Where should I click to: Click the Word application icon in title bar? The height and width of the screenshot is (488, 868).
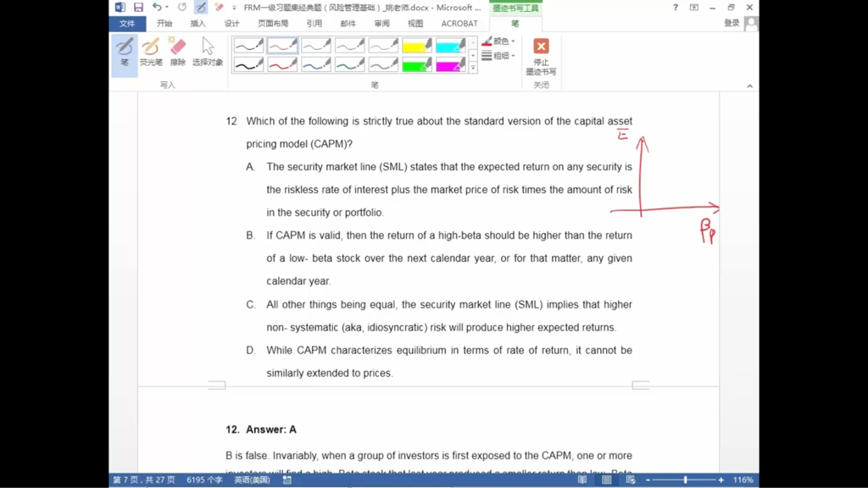pyautogui.click(x=120, y=7)
